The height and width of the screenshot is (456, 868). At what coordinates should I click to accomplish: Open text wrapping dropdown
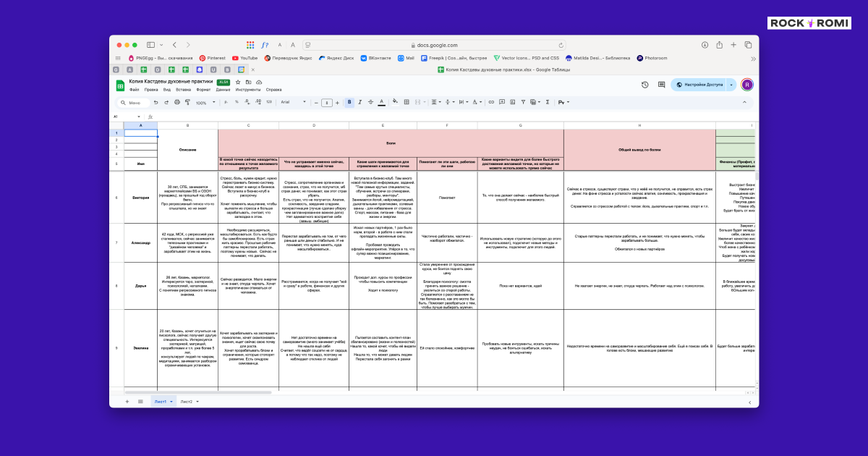(464, 102)
